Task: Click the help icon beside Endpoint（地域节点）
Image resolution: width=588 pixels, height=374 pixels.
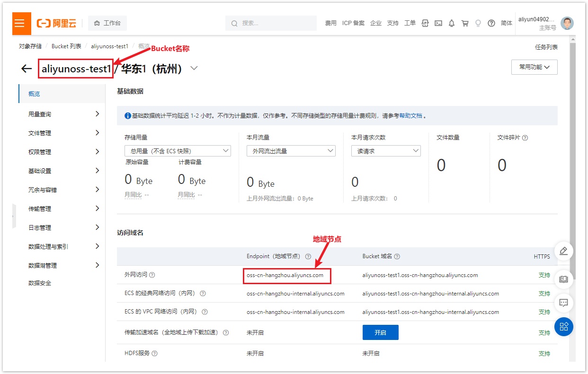Action: coord(308,257)
